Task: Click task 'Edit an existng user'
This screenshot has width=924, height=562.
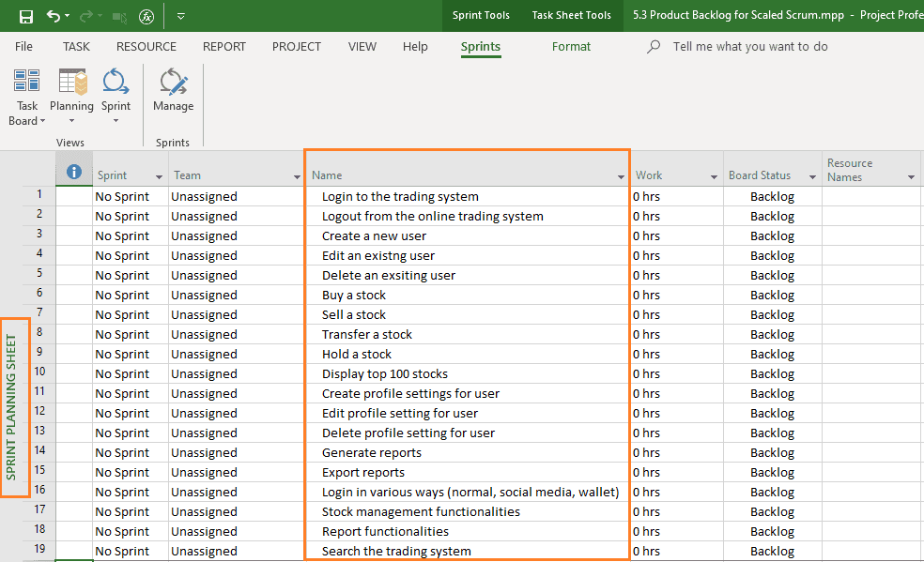Action: 378,255
